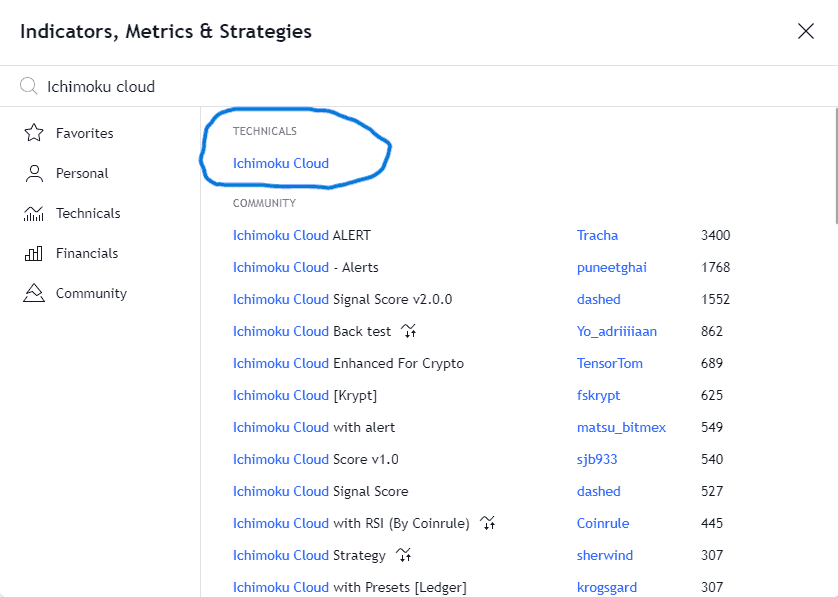Image resolution: width=838 pixels, height=597 pixels.
Task: Click the Technicals chart icon in sidebar
Action: (34, 213)
